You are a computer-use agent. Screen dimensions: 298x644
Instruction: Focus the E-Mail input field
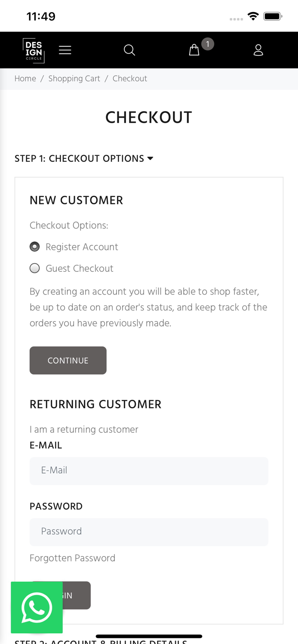click(x=149, y=471)
